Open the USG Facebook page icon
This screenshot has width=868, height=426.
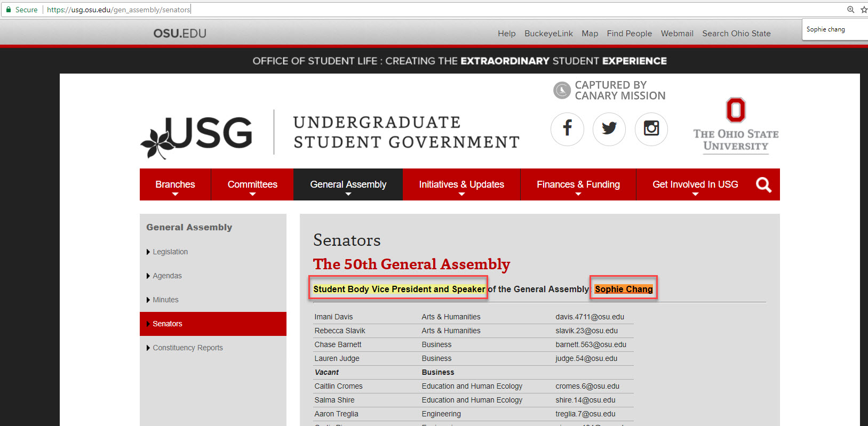coord(567,129)
